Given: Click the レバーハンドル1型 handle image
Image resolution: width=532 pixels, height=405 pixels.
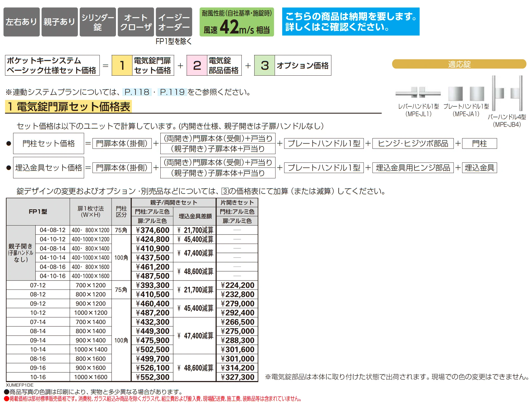Looking at the screenshot, I should (x=418, y=92).
